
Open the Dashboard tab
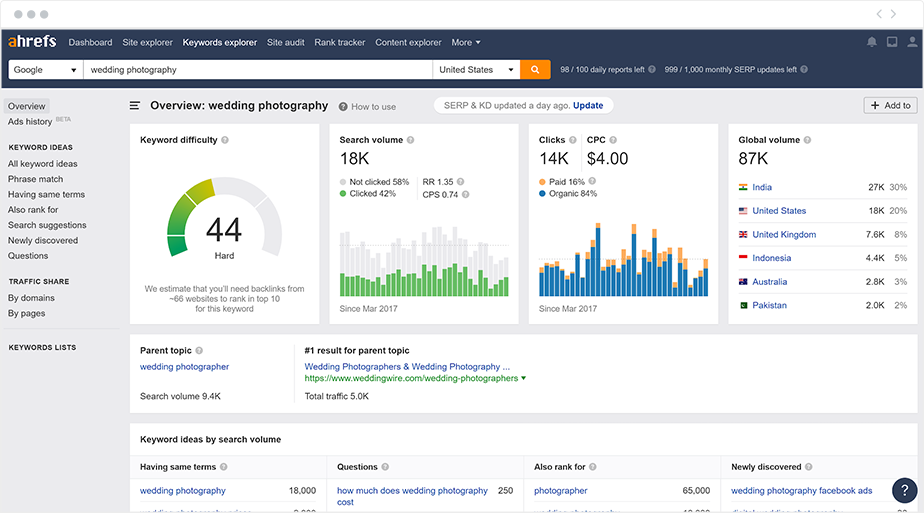[x=90, y=42]
